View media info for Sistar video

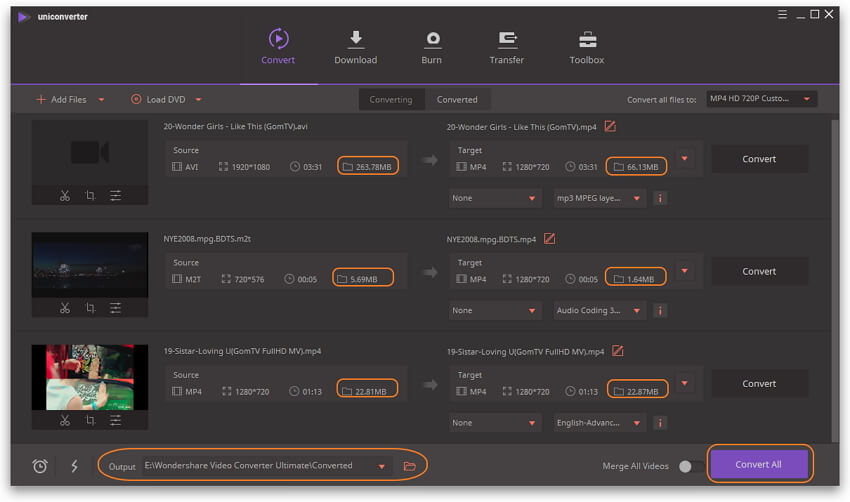660,423
